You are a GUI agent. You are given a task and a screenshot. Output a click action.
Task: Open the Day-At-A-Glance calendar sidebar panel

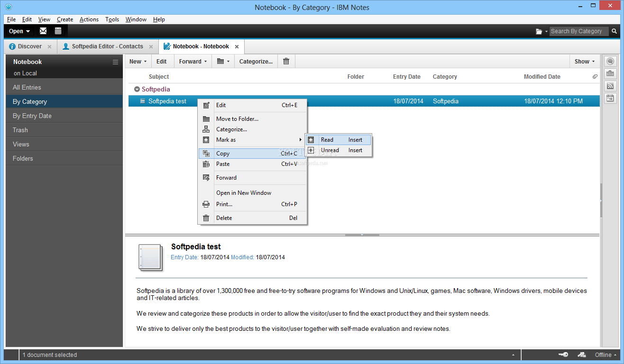[610, 98]
